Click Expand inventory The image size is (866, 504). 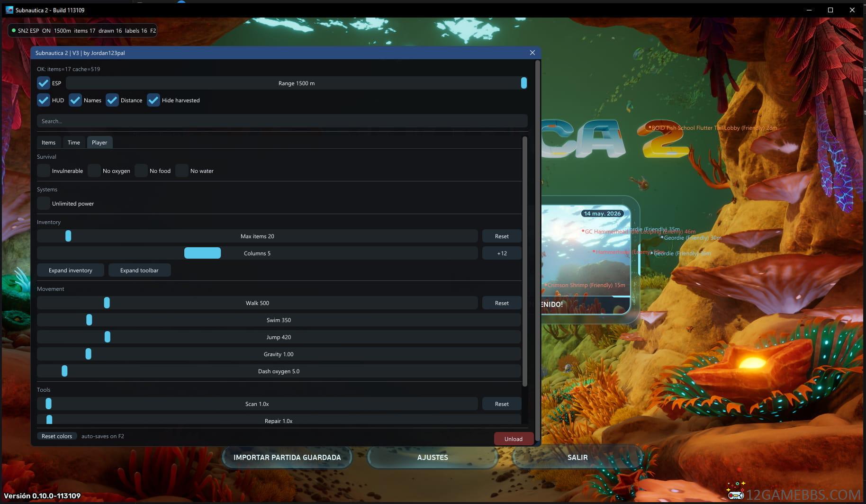click(71, 270)
